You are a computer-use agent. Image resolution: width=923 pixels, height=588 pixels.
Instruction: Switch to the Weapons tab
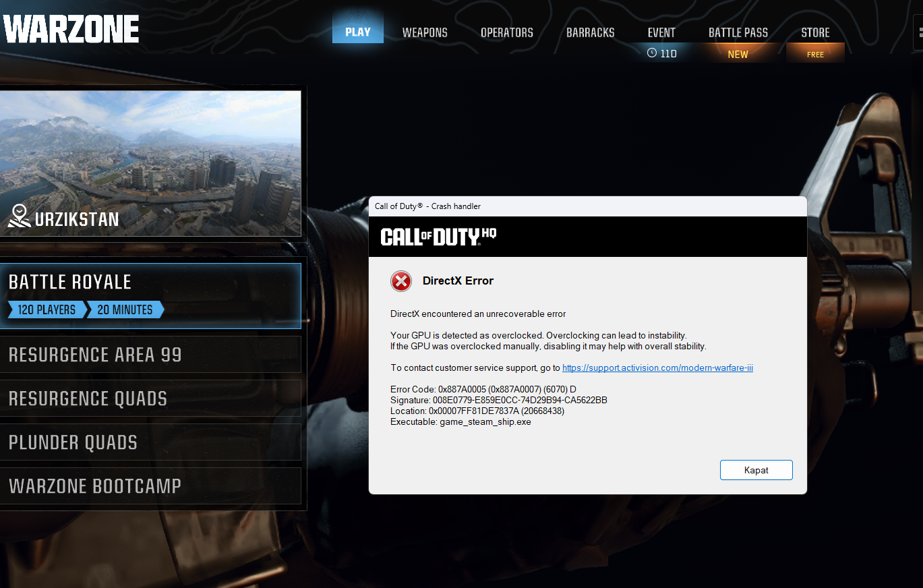pos(425,32)
